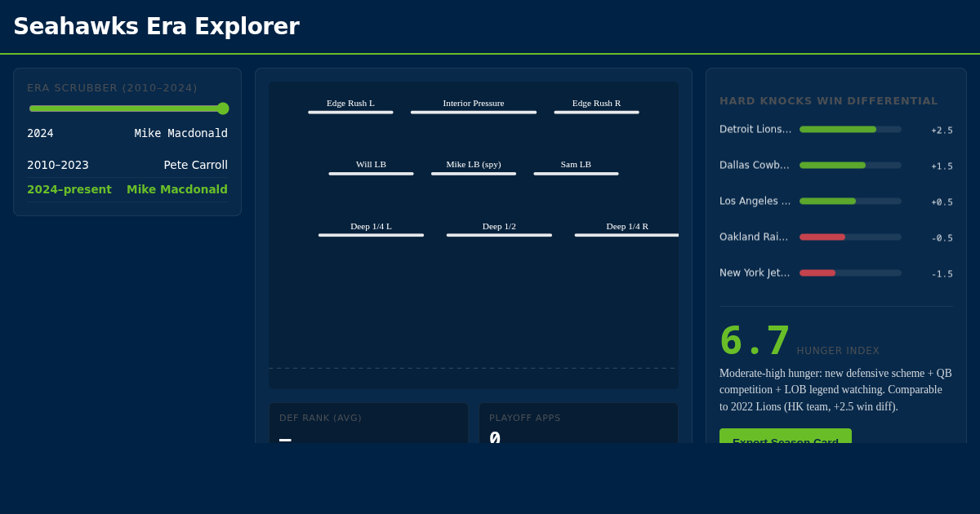Click the Export Season Card button
The image size is (980, 514).
(786, 437)
